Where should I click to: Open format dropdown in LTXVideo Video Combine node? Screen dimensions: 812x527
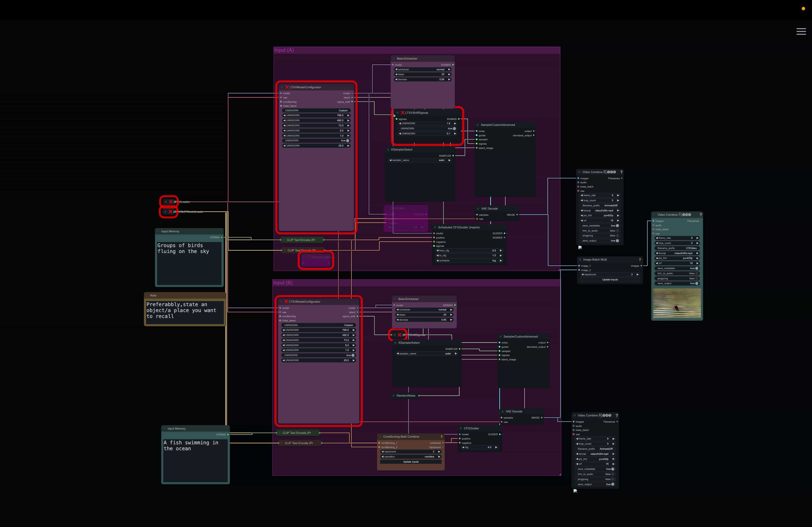pos(677,253)
